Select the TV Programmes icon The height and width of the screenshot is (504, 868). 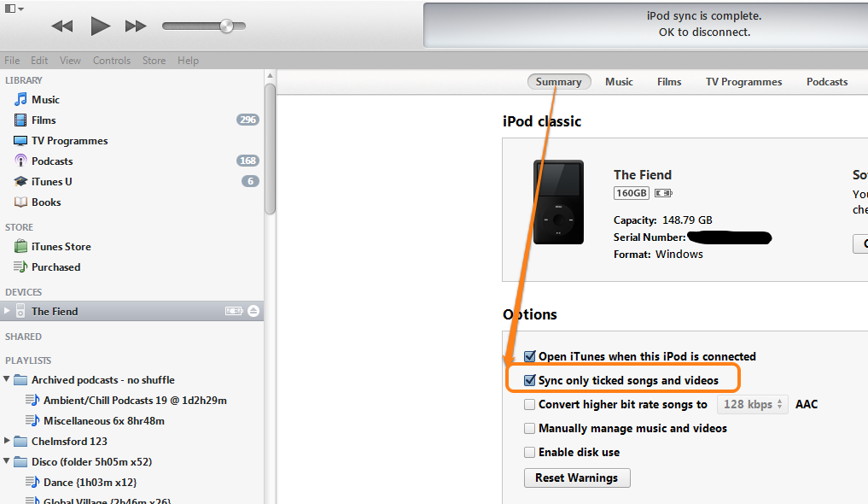pyautogui.click(x=20, y=141)
